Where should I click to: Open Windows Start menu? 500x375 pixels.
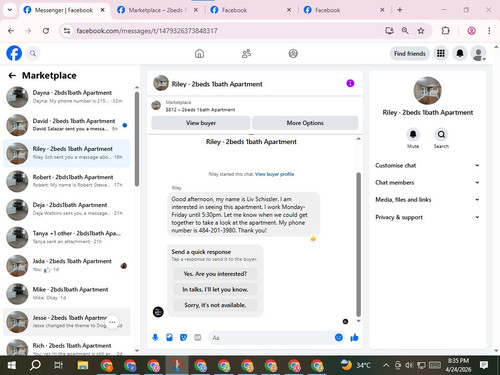point(12,365)
